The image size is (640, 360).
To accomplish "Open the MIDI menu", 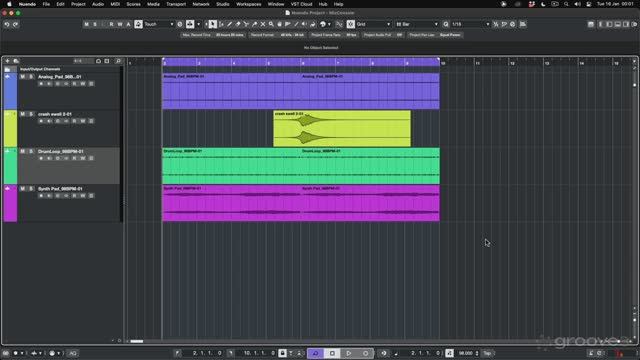I will pyautogui.click(x=115, y=4).
